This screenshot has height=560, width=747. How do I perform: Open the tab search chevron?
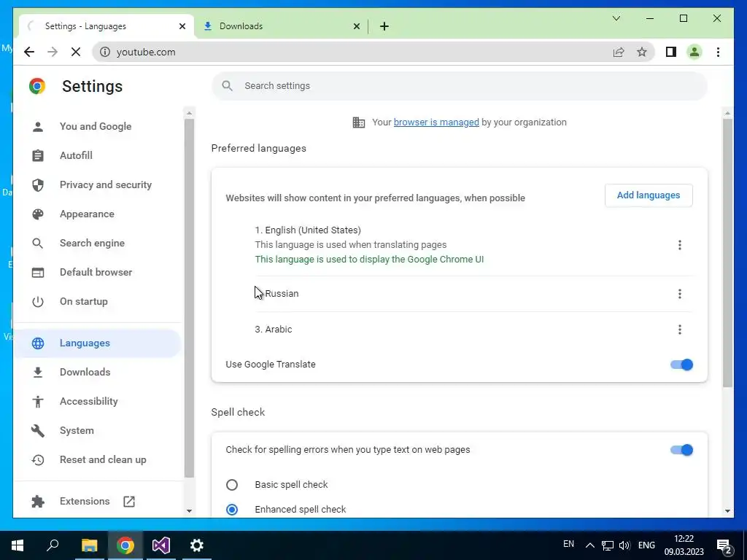pyautogui.click(x=616, y=18)
